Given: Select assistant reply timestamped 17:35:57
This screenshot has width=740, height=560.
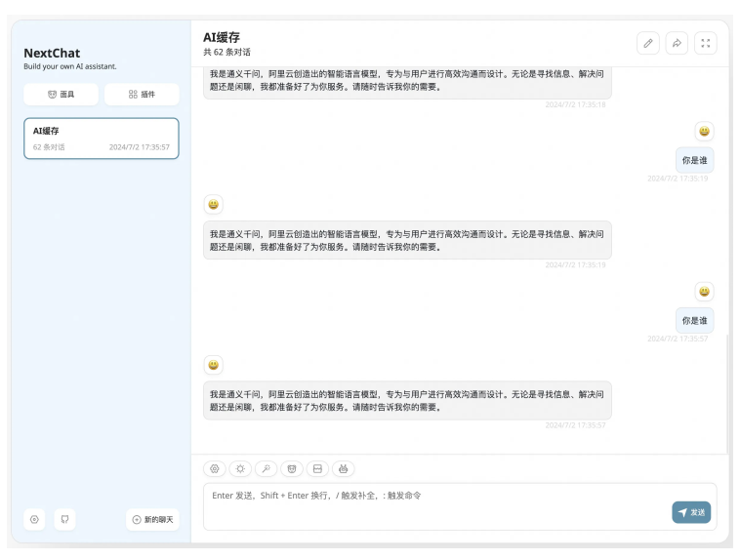Looking at the screenshot, I should [x=407, y=401].
